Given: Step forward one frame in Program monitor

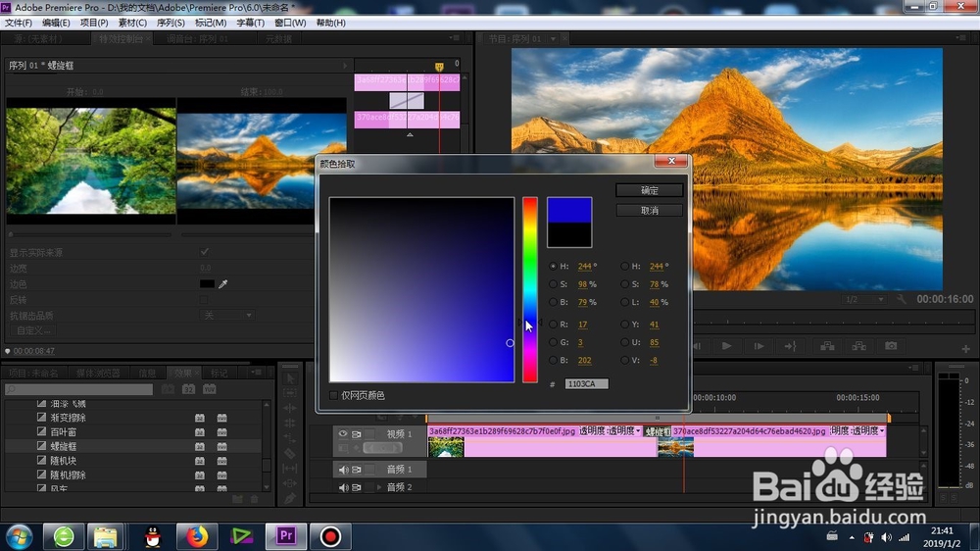Looking at the screenshot, I should [759, 346].
